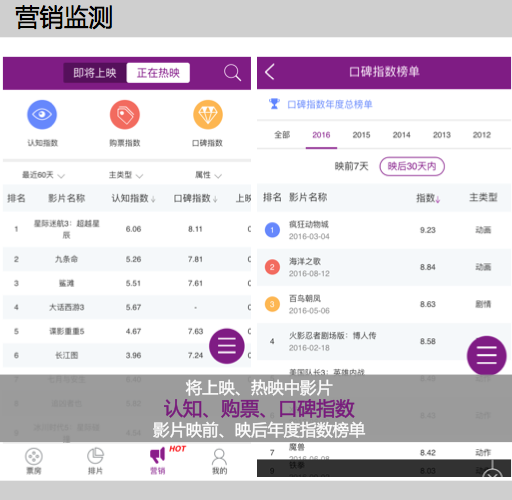Switch to 即将上映 segment
Image resolution: width=512 pixels, height=500 pixels.
pyautogui.click(x=95, y=73)
